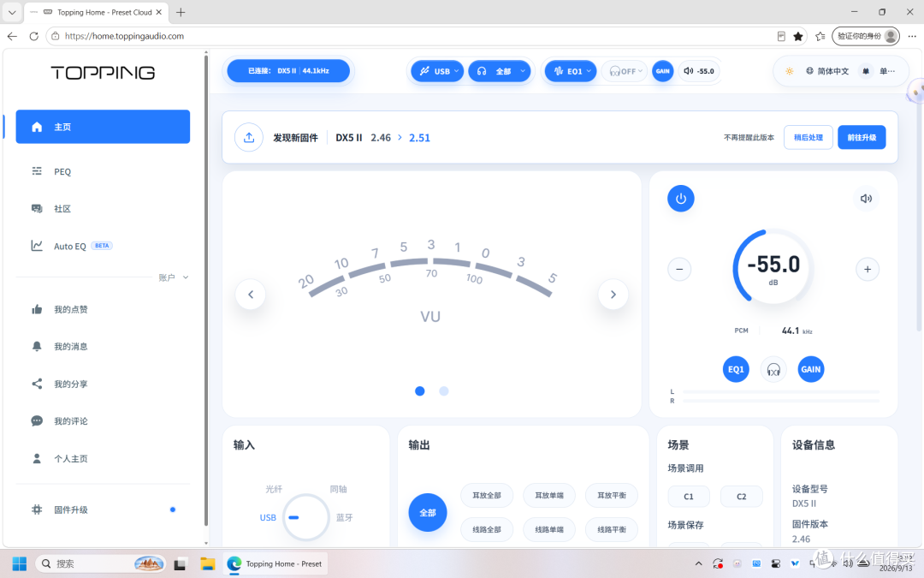Click the input selector knob

coord(305,517)
